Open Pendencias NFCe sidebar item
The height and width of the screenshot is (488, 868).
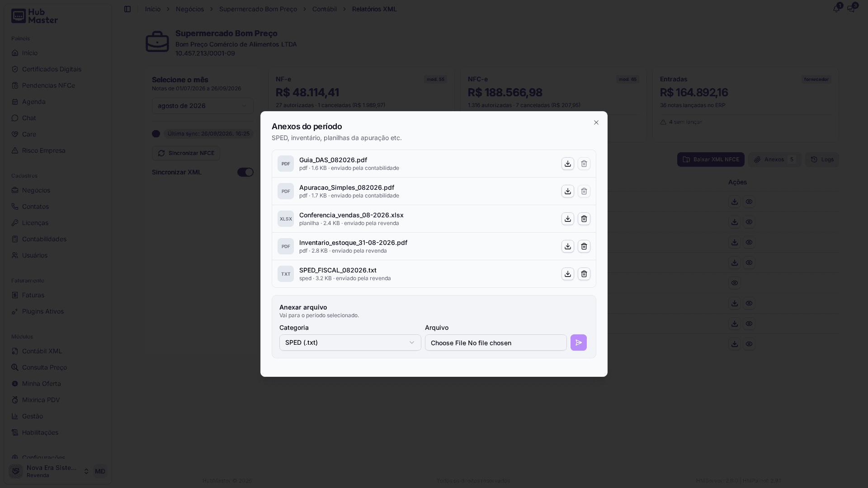(x=58, y=85)
